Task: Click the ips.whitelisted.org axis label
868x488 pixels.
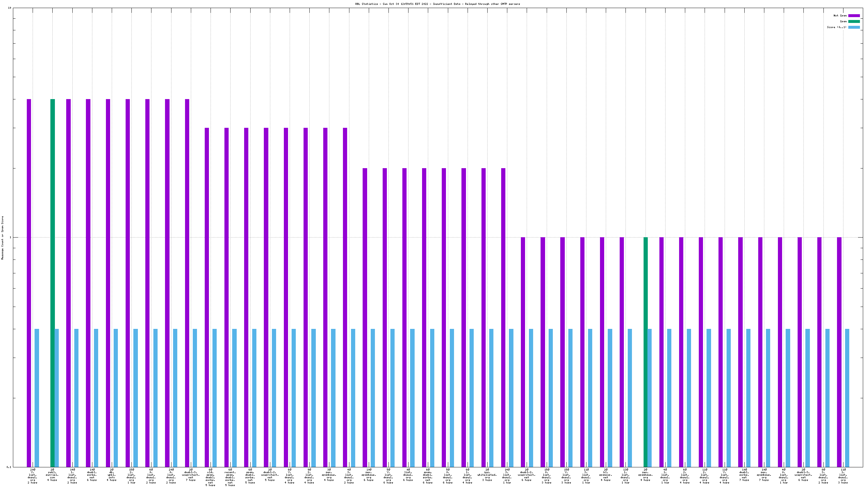Action: (487, 474)
